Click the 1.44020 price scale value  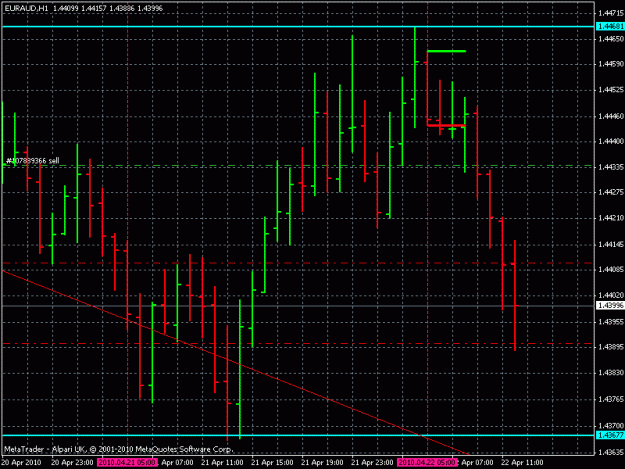611,295
